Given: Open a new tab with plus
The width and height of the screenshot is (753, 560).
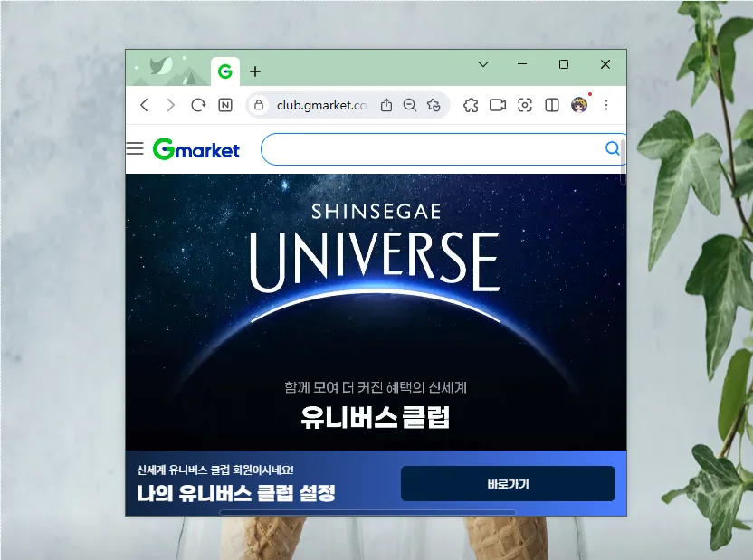Looking at the screenshot, I should 255,71.
